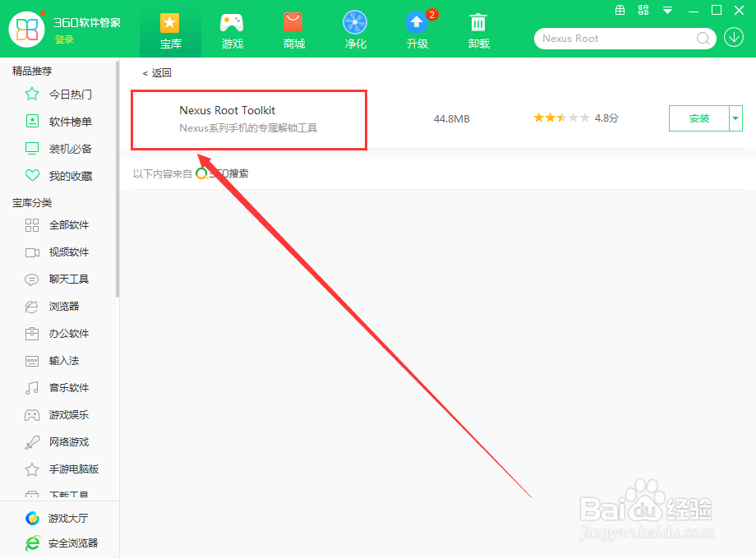This screenshot has height=559, width=756.
Task: Open the download manager arrow icon
Action: coord(734,37)
